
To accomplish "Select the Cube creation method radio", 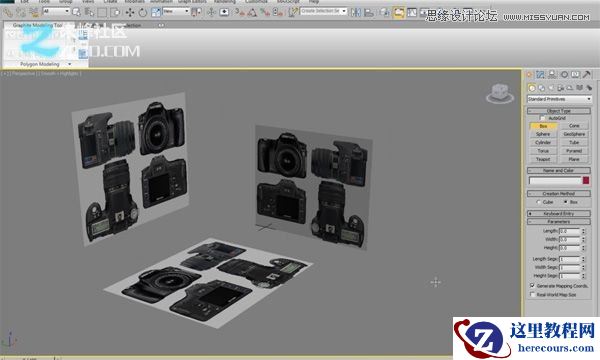I will click(x=538, y=202).
